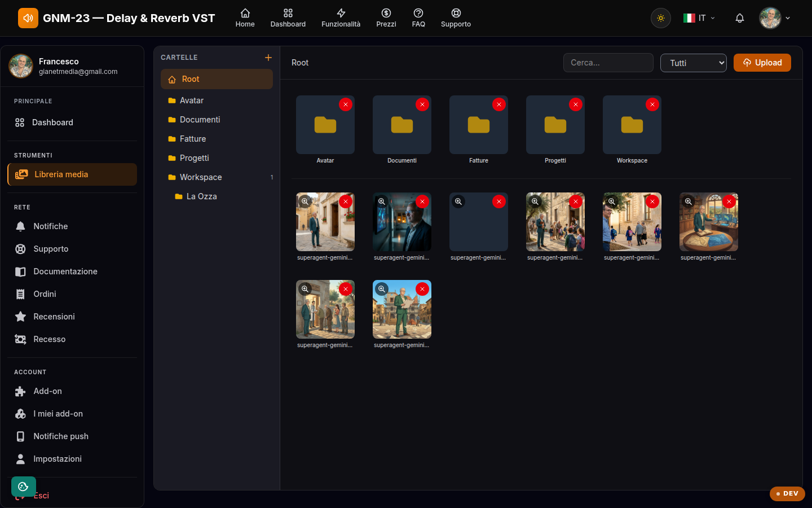Zoom the man in alley image
The width and height of the screenshot is (812, 508).
click(305, 202)
